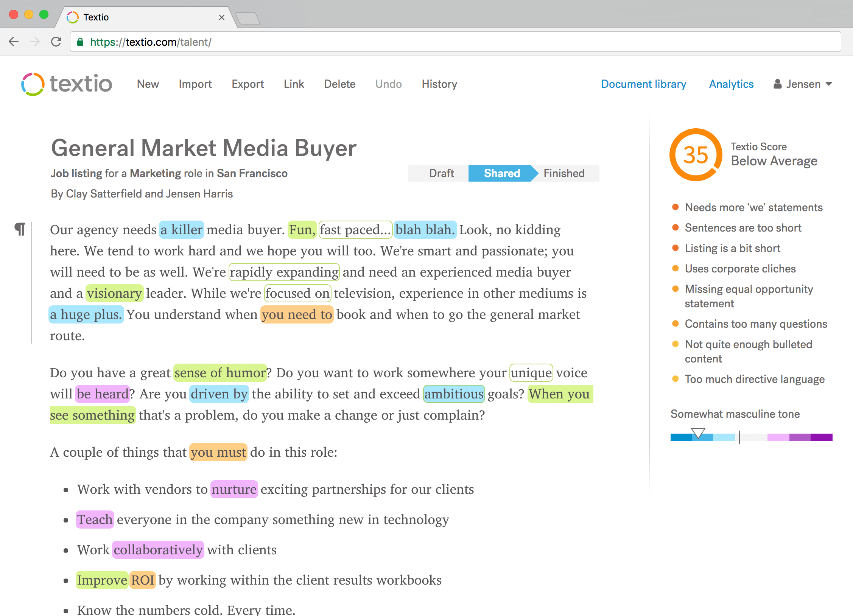The image size is (853, 616).
Task: Open a new browser tab
Action: (247, 18)
